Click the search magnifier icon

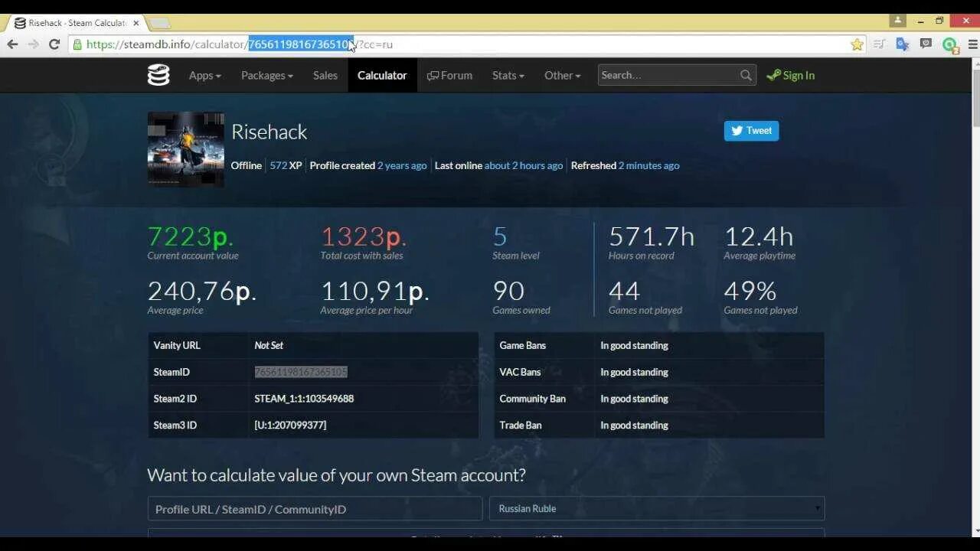click(745, 75)
